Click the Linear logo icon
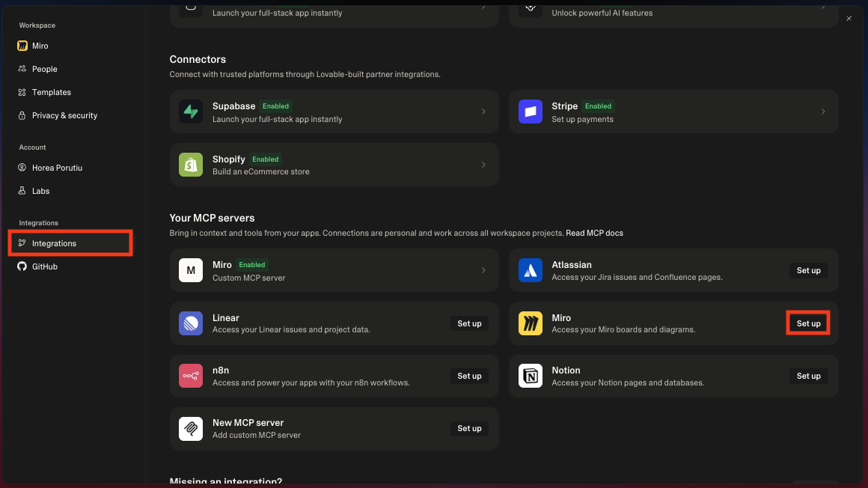 click(x=190, y=323)
